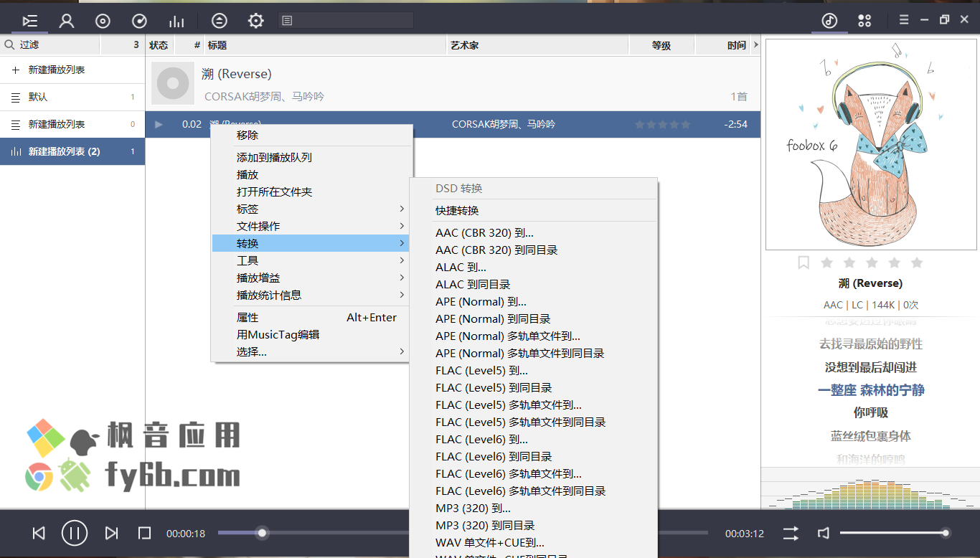The height and width of the screenshot is (558, 980).
Task: Click lyric line 没想到最后却闯进
Action: click(x=871, y=367)
